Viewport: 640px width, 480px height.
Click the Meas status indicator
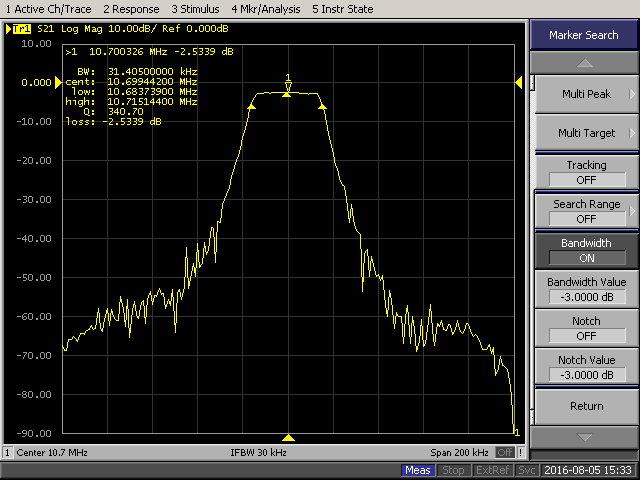(418, 471)
